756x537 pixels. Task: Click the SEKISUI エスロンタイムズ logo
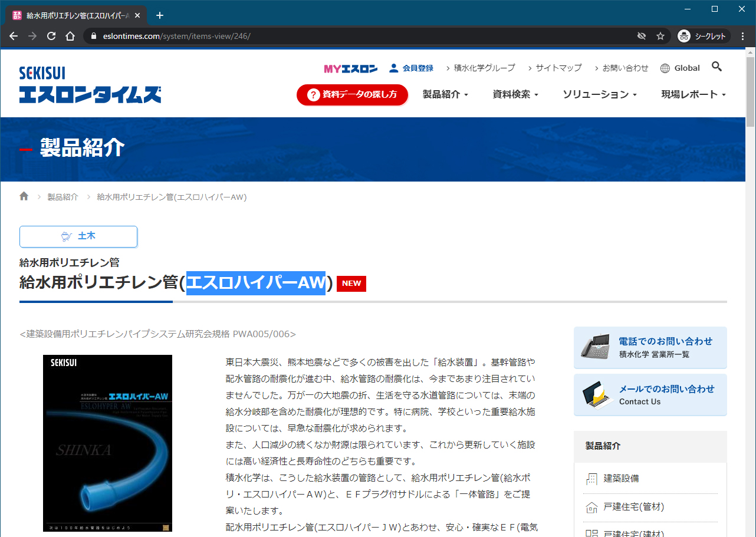click(x=90, y=85)
